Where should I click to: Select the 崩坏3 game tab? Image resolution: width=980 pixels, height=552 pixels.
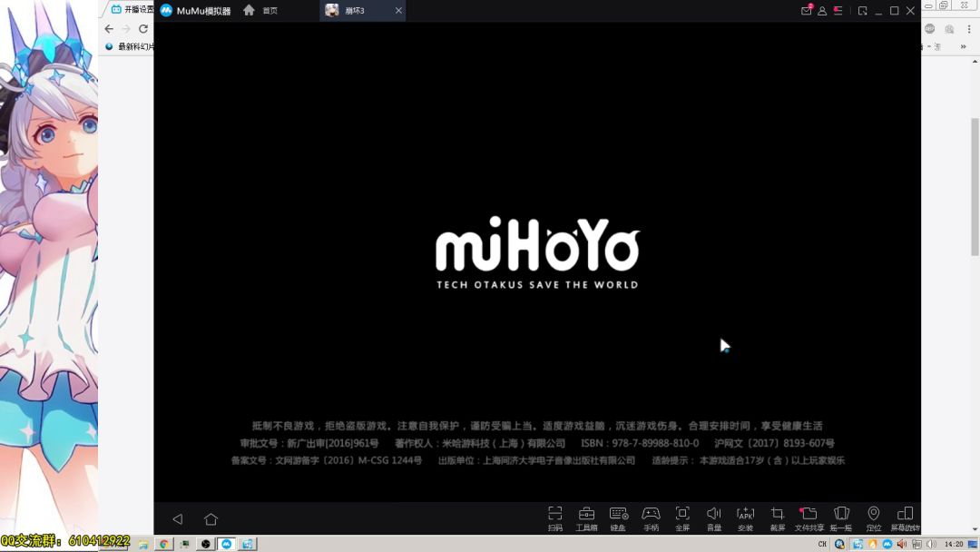pos(355,11)
